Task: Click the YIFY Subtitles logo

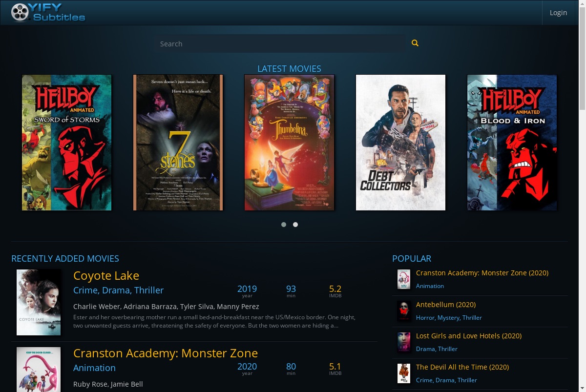Action: click(x=48, y=13)
